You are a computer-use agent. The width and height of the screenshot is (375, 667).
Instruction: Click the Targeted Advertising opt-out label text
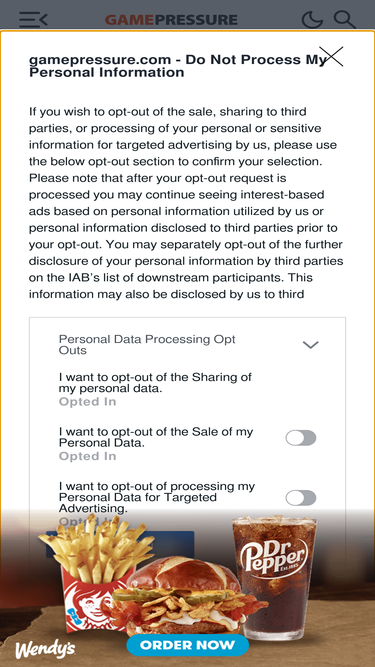tap(157, 497)
